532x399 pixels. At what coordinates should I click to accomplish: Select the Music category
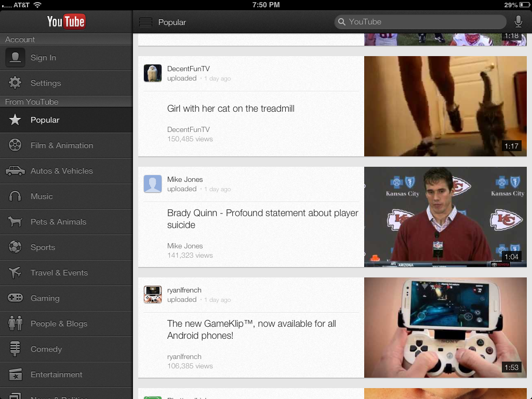click(x=66, y=196)
